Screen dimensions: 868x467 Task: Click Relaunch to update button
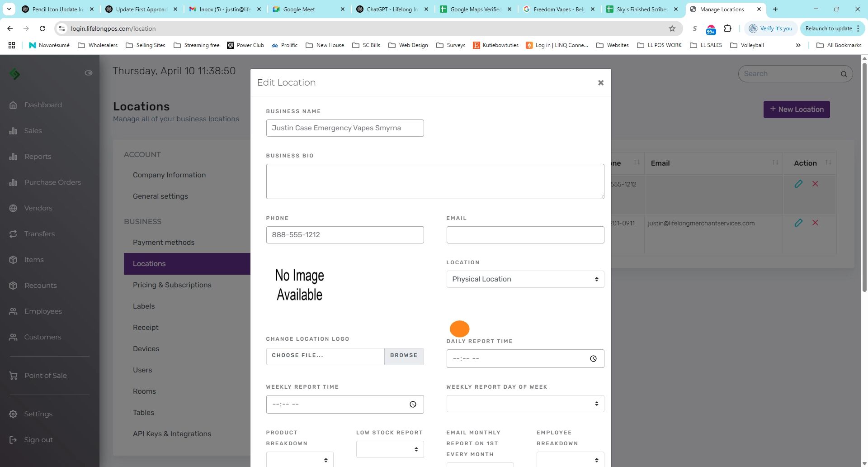(832, 29)
